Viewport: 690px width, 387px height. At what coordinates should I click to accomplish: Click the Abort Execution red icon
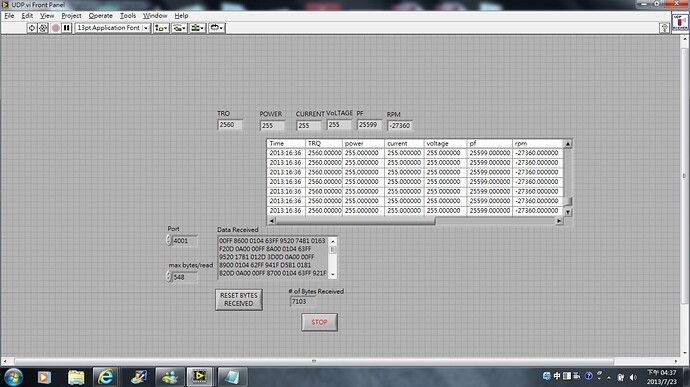click(x=55, y=28)
